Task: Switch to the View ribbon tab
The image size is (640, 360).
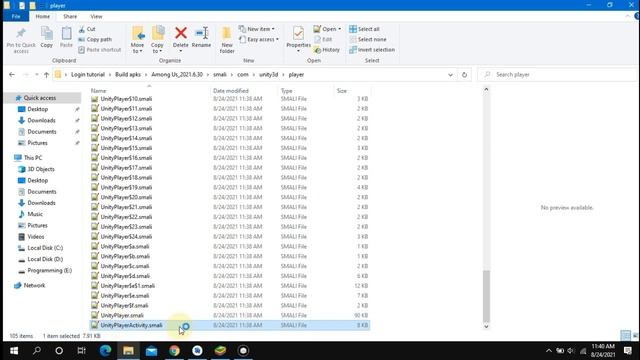Action: tap(96, 16)
